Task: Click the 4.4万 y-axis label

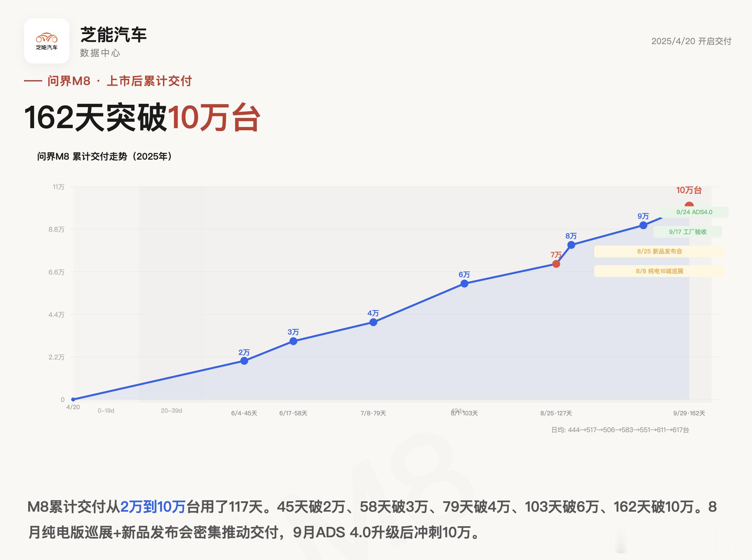Action: 56,315
